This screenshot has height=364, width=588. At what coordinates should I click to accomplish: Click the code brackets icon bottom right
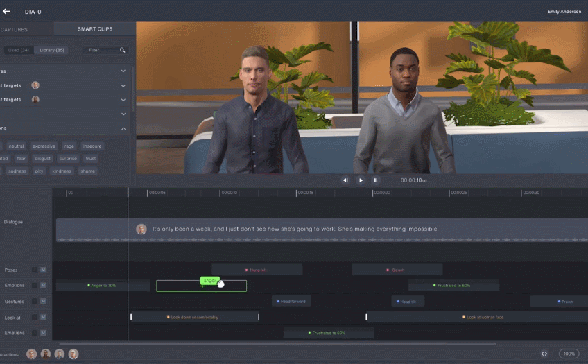(x=544, y=354)
